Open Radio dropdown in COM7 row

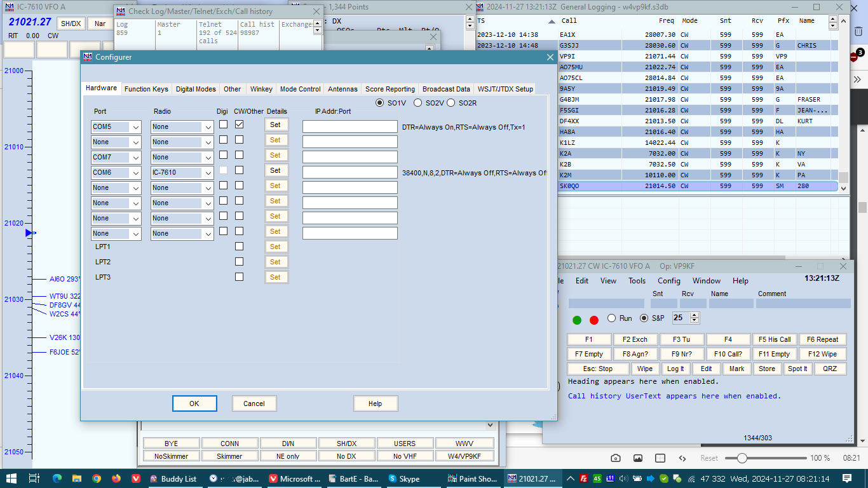coord(208,158)
